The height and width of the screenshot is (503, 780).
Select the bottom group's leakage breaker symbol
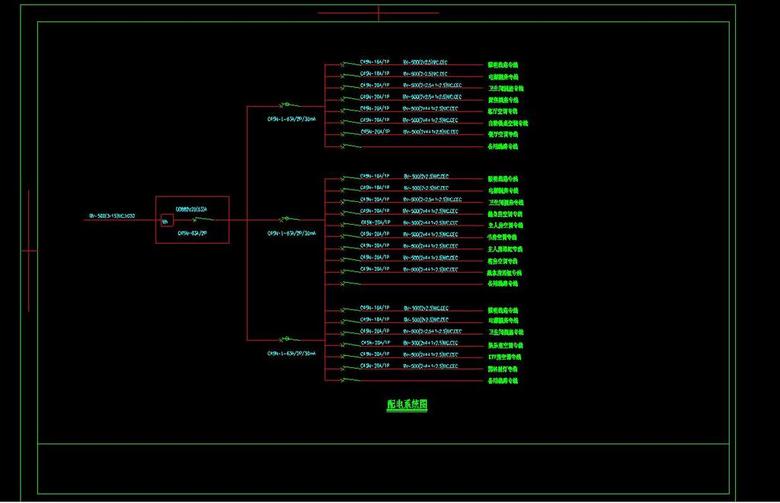[x=286, y=340]
